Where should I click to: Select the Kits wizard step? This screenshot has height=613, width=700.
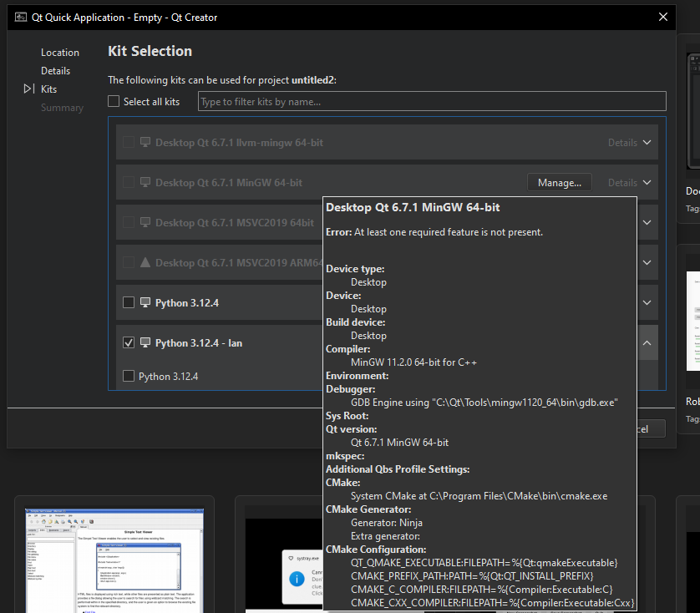pos(48,89)
